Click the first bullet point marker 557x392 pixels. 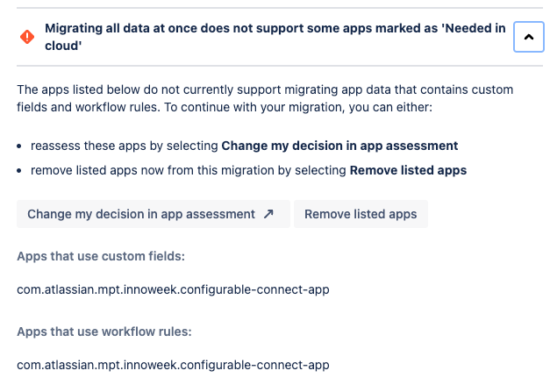(20, 146)
